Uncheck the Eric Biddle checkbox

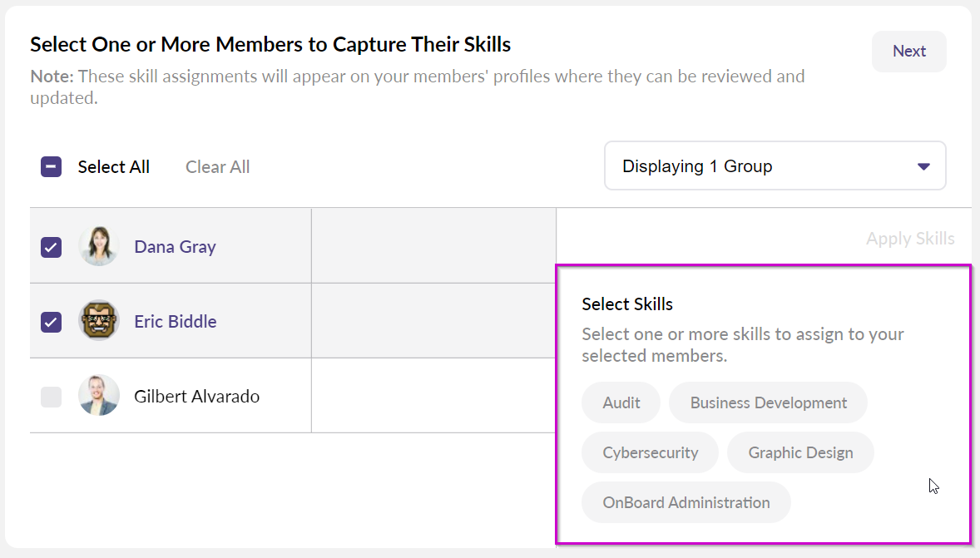click(x=52, y=322)
